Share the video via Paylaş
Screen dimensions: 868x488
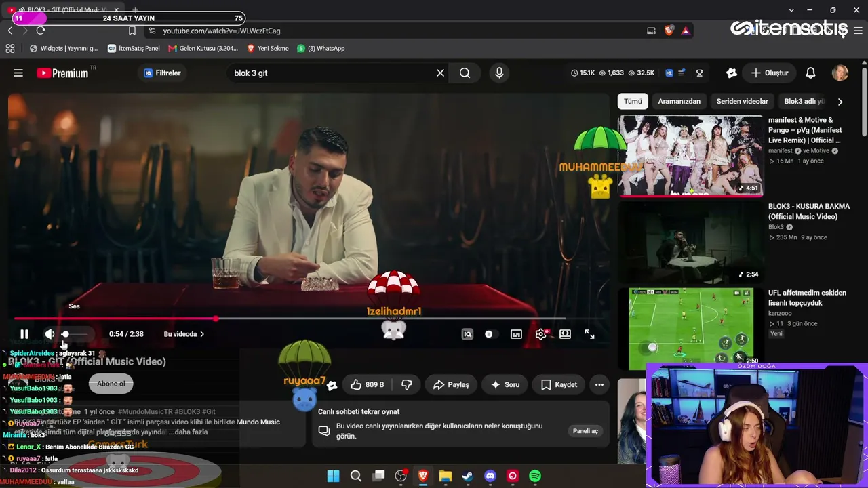coord(451,385)
